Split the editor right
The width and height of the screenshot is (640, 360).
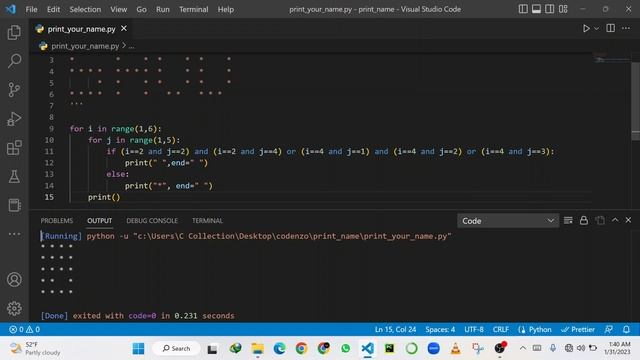pos(611,28)
